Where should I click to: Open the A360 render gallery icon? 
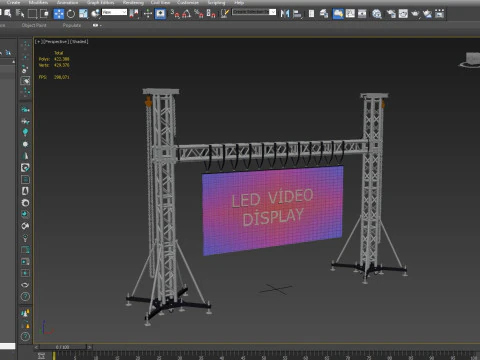[x=440, y=14]
